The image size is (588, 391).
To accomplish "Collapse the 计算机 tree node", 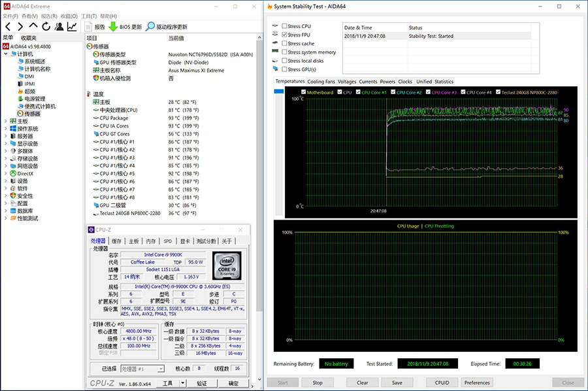I will point(5,54).
